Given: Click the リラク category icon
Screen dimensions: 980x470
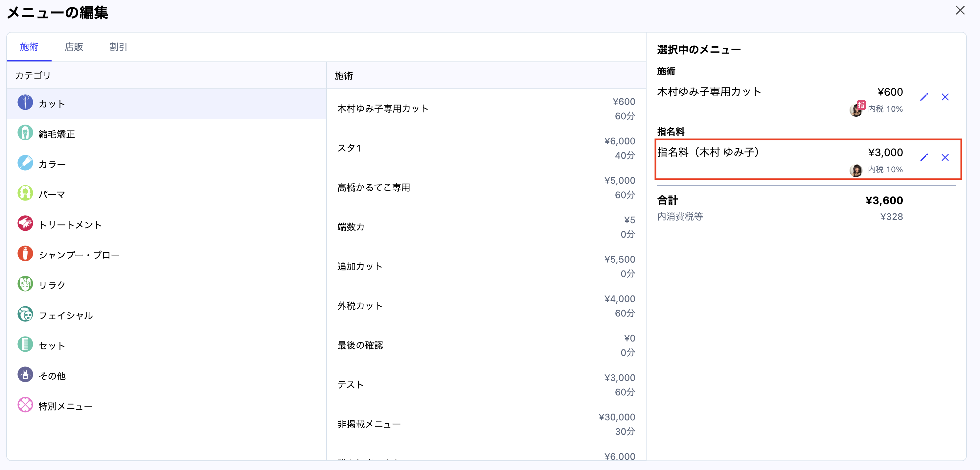Looking at the screenshot, I should [x=25, y=284].
